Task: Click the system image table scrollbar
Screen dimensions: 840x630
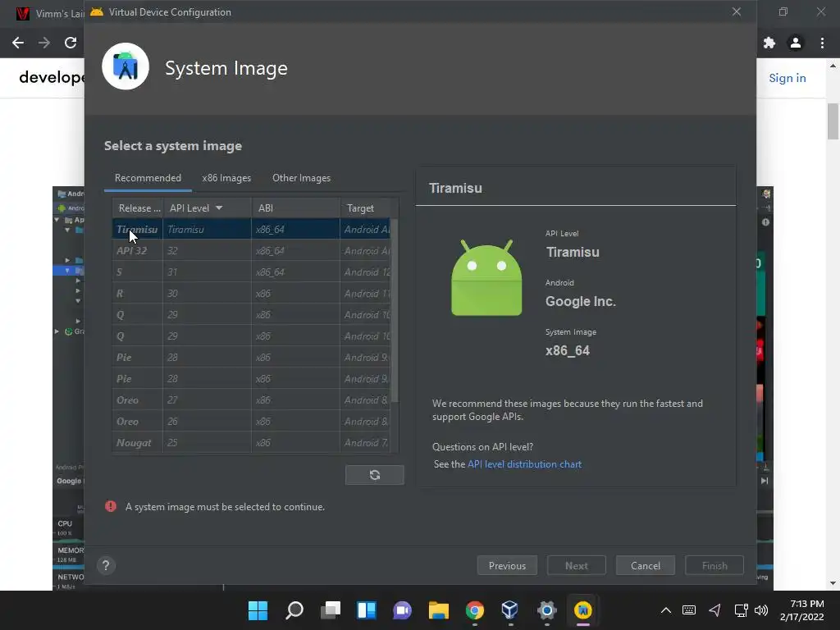Action: tap(395, 311)
